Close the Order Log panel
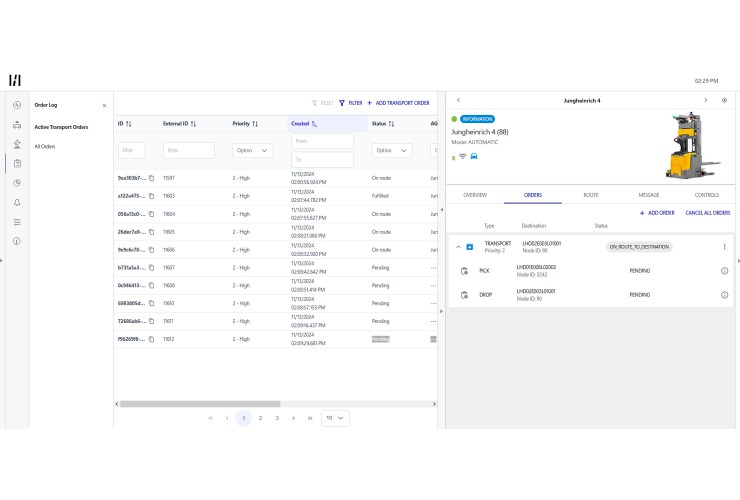This screenshot has width=740, height=500. click(104, 105)
